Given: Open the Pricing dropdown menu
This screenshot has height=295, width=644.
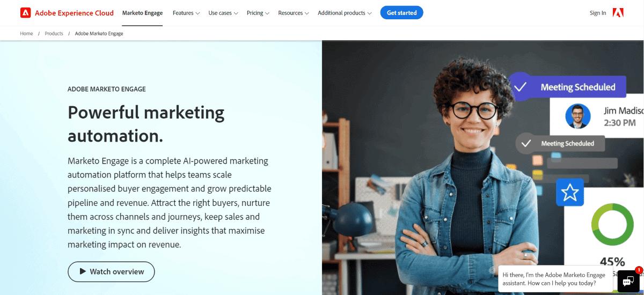Looking at the screenshot, I should (258, 13).
